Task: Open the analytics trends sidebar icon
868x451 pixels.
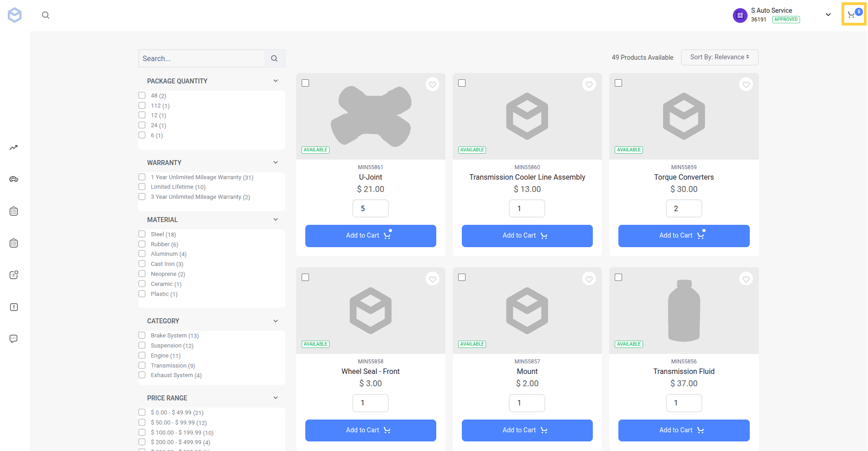Action: click(14, 147)
